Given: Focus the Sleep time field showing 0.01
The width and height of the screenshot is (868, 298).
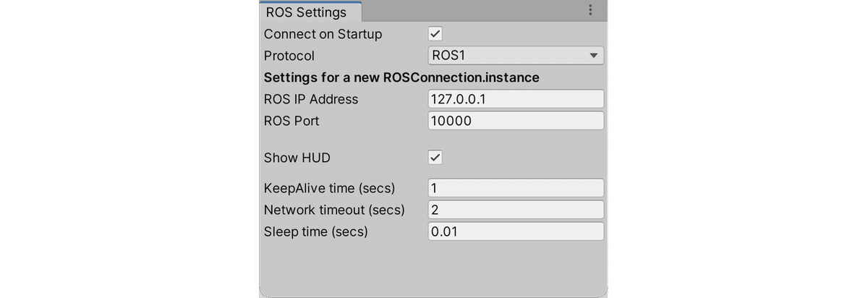Looking at the screenshot, I should click(x=516, y=231).
